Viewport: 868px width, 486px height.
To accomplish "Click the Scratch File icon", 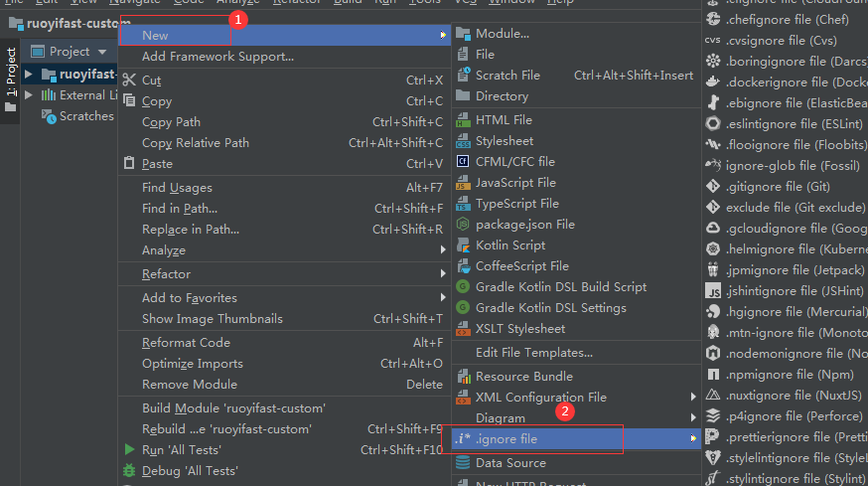I will pyautogui.click(x=463, y=75).
